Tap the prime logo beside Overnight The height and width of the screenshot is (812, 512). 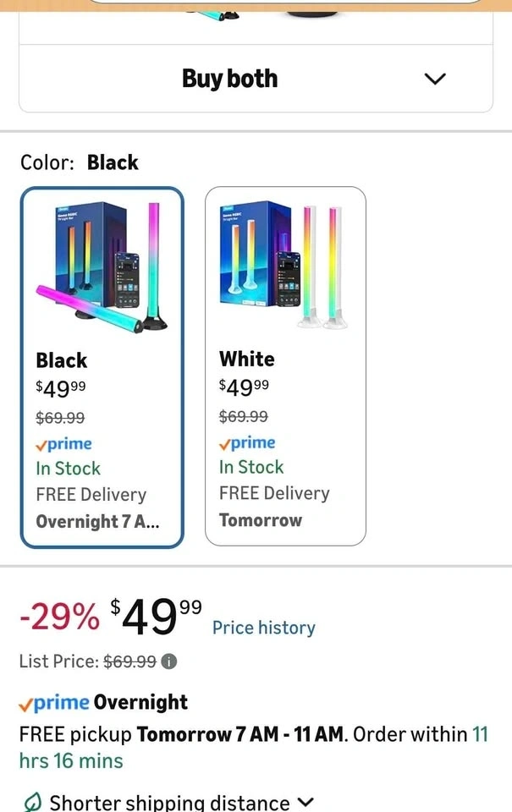click(54, 702)
